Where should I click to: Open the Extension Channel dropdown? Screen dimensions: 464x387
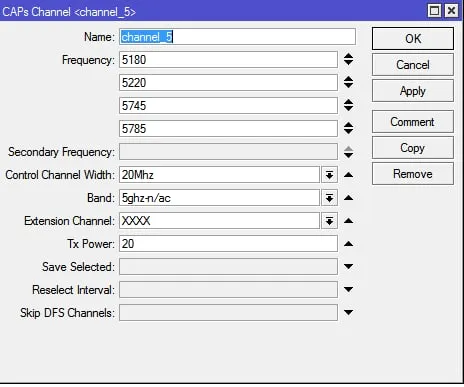(x=329, y=221)
